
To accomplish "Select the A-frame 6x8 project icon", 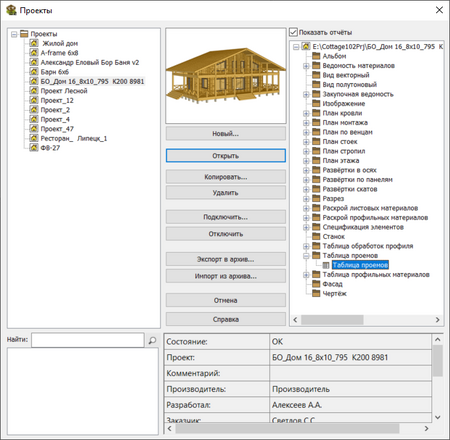I will click(34, 52).
